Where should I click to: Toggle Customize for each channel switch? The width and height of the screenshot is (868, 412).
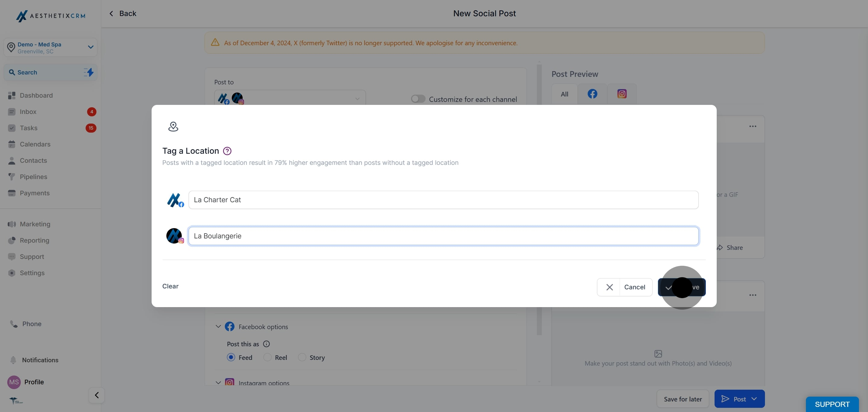[x=418, y=99]
